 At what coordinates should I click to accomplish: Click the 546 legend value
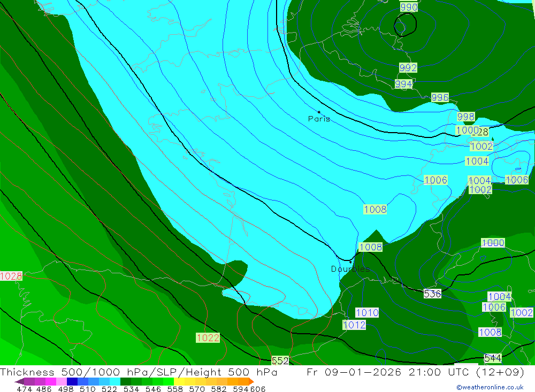tap(153, 389)
